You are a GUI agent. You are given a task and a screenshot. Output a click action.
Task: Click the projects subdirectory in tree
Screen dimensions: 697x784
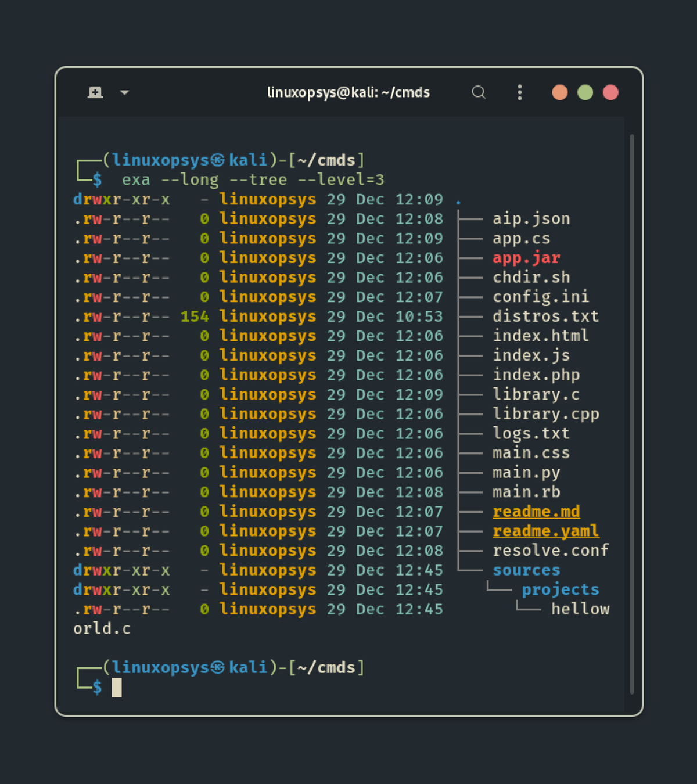(560, 589)
